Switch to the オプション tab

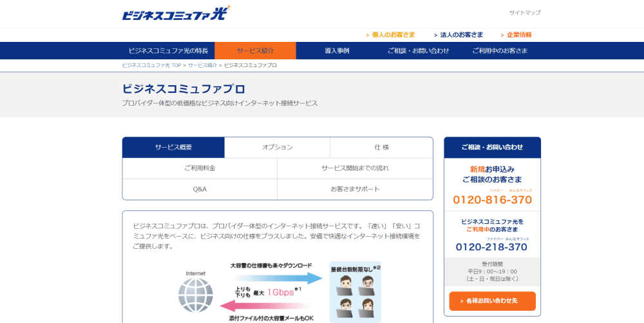277,147
